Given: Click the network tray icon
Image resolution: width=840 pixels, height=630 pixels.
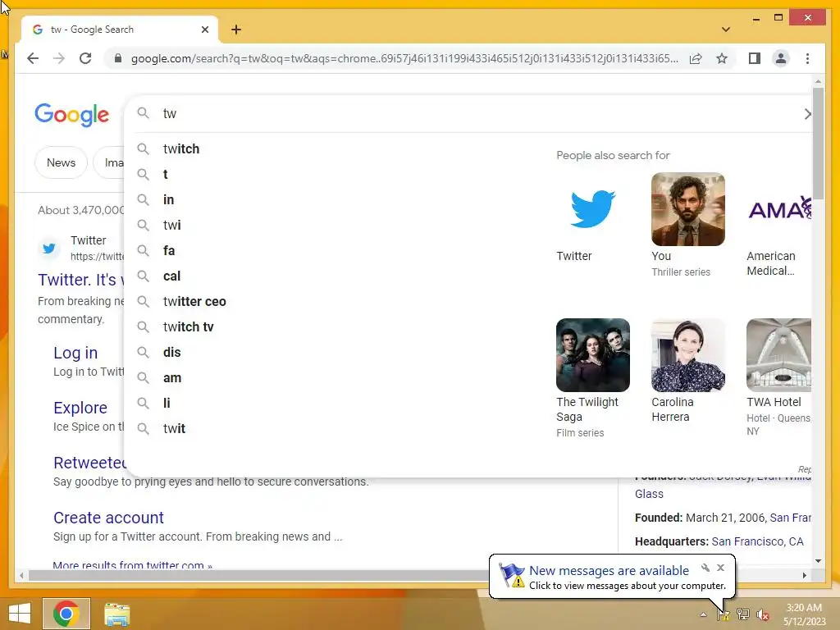Looking at the screenshot, I should pyautogui.click(x=743, y=614).
